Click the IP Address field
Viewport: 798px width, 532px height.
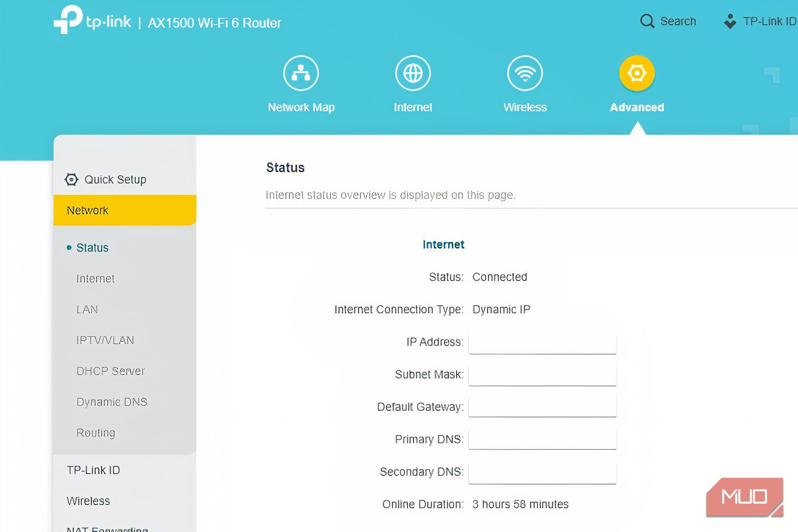[543, 343]
